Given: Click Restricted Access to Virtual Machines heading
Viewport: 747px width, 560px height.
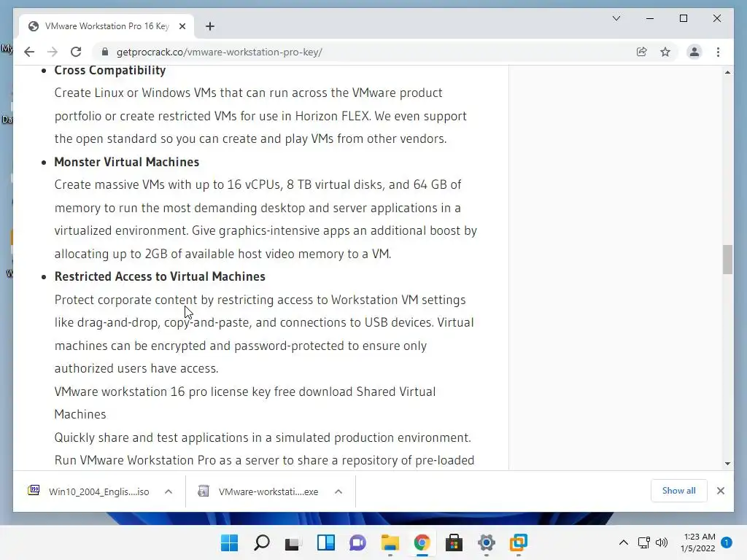Looking at the screenshot, I should (160, 276).
